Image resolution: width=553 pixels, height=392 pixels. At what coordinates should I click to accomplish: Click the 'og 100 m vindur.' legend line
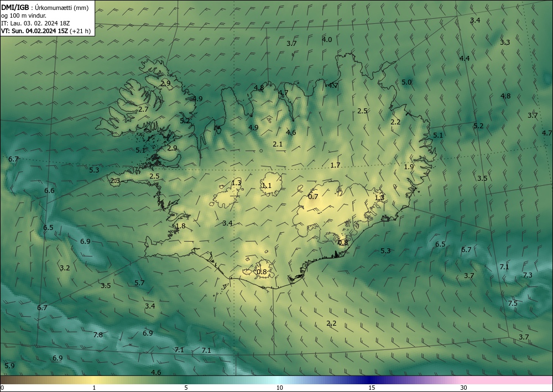[x=24, y=15]
